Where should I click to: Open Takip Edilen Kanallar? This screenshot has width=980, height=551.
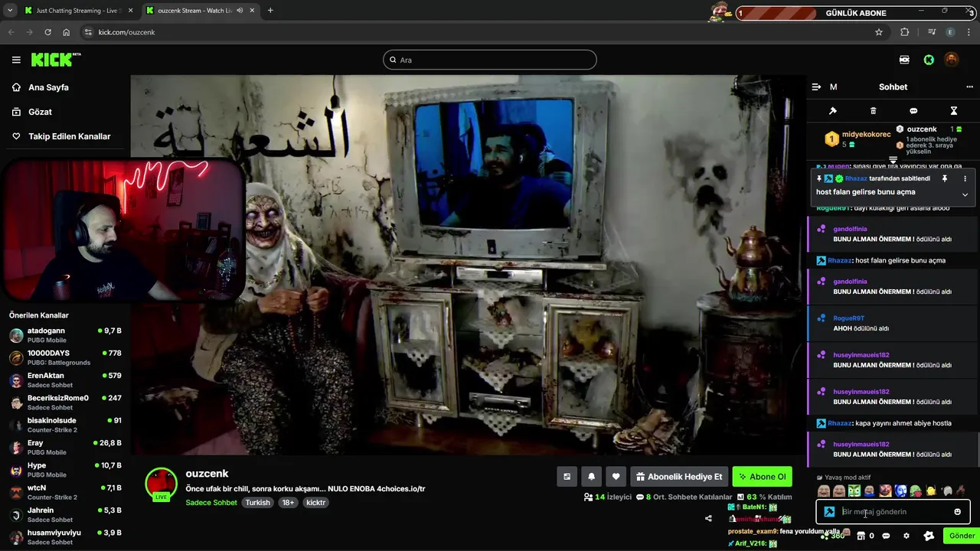pos(69,136)
